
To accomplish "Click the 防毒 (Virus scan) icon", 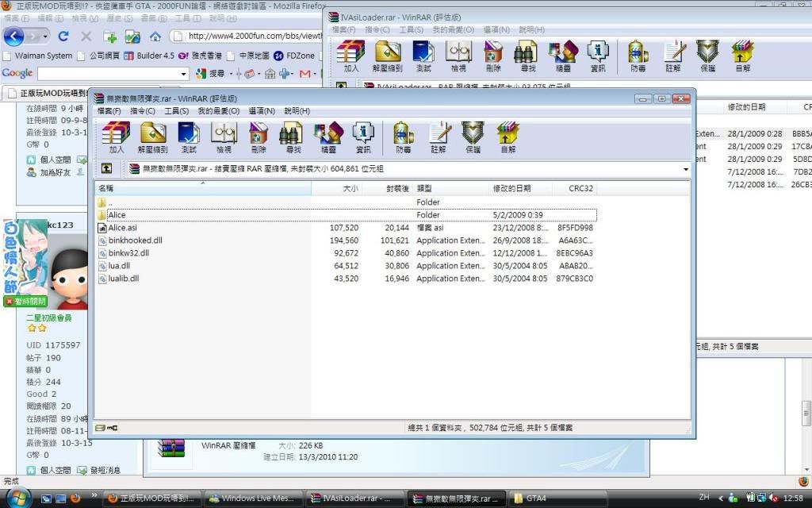I will pyautogui.click(x=403, y=137).
